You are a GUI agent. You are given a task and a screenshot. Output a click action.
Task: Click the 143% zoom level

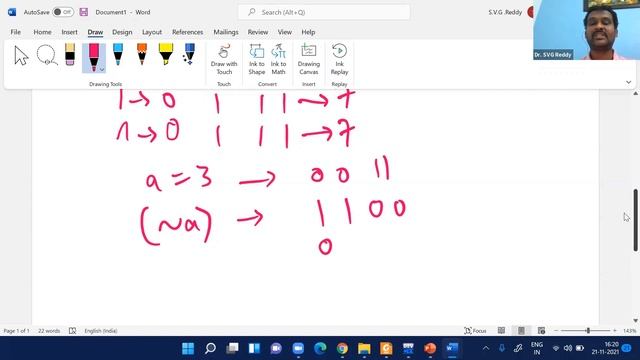point(629,331)
